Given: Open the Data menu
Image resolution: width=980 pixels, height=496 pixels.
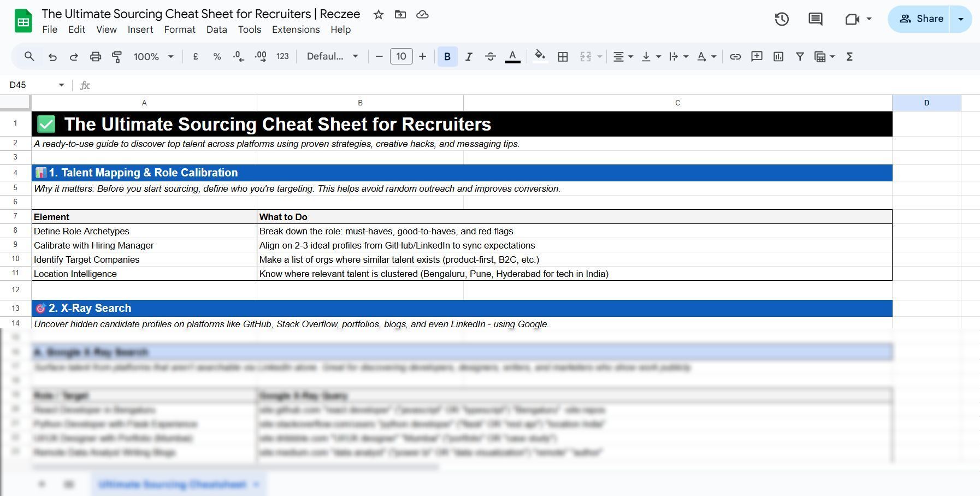Looking at the screenshot, I should (216, 29).
